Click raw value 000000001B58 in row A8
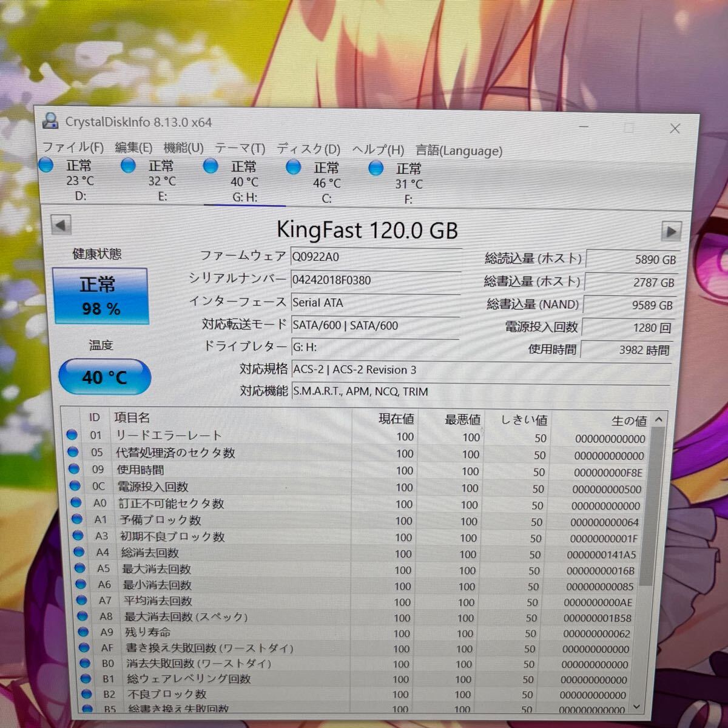The image size is (728, 728). [597, 618]
